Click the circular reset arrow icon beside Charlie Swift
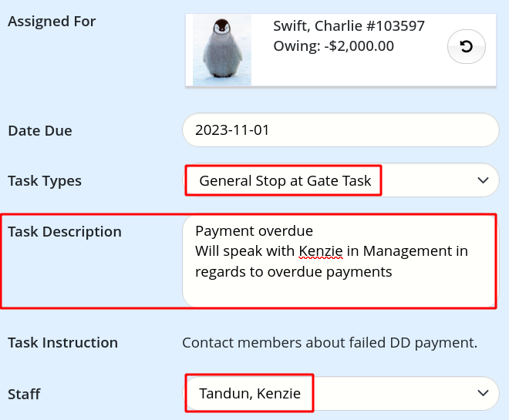This screenshot has height=420, width=509. coord(466,47)
